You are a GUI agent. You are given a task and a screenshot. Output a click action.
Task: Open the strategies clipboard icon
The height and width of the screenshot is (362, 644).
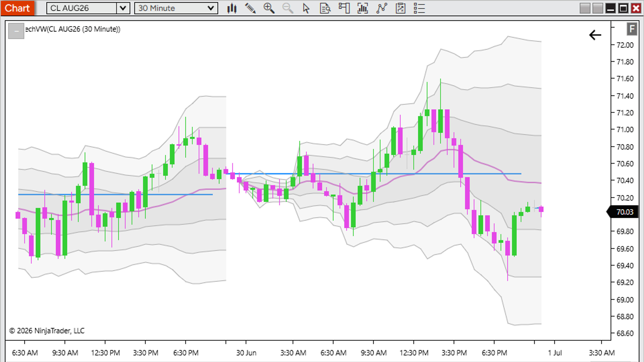click(400, 8)
